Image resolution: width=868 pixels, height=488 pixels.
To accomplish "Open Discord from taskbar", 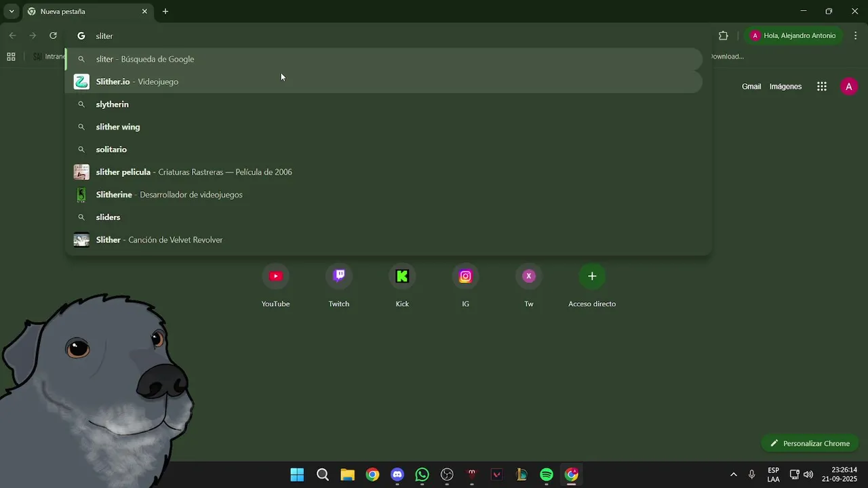I will (x=397, y=474).
